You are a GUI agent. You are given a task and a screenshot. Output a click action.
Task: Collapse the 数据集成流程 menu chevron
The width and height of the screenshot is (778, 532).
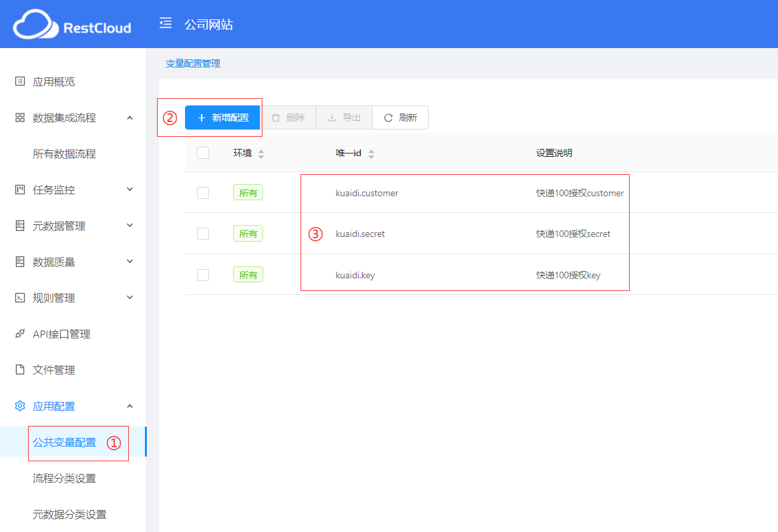[x=130, y=117]
